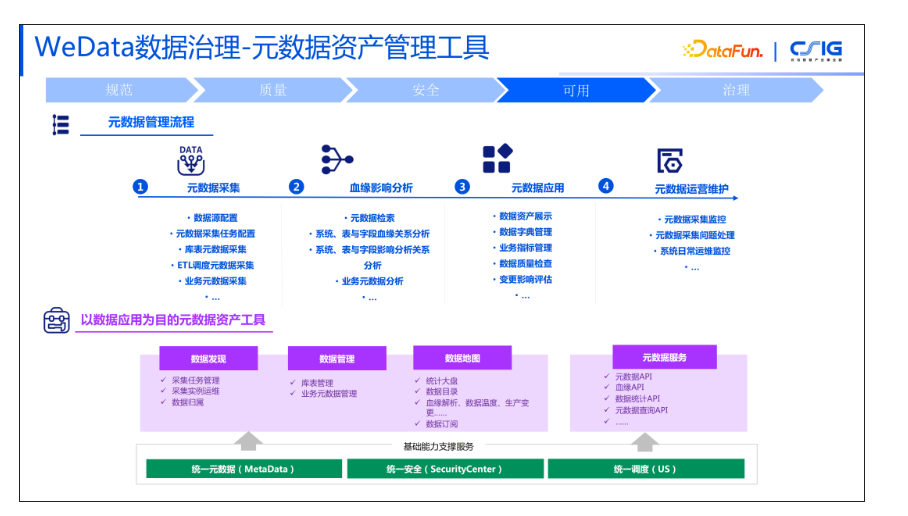
Task: Click the 统一调度 (US) green bar
Action: 646,469
